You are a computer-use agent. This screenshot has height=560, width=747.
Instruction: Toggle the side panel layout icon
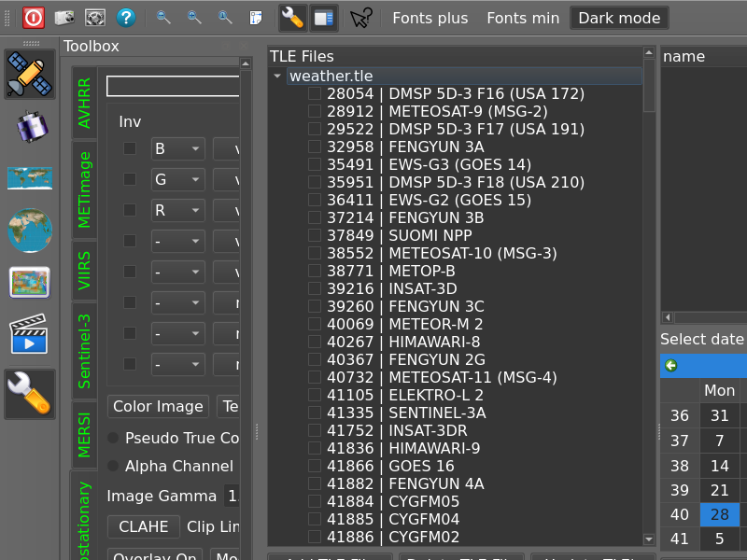324,18
